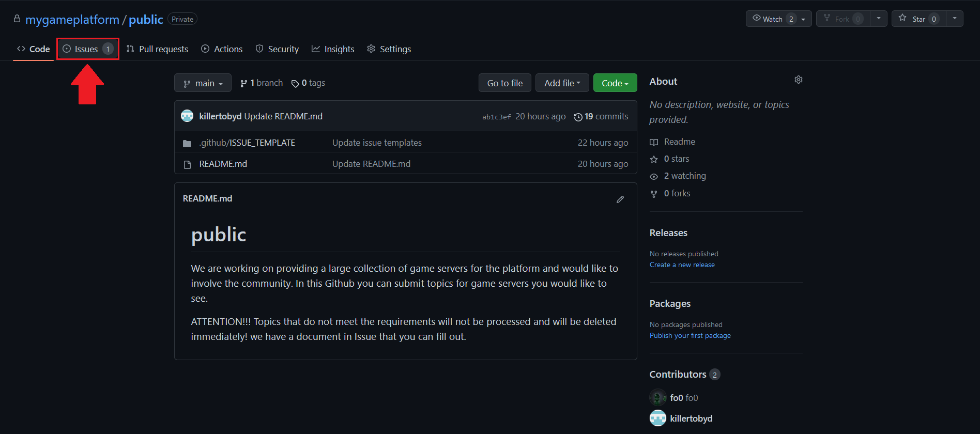View the 1 branch link
Image resolution: width=980 pixels, height=434 pixels.
pyautogui.click(x=262, y=83)
